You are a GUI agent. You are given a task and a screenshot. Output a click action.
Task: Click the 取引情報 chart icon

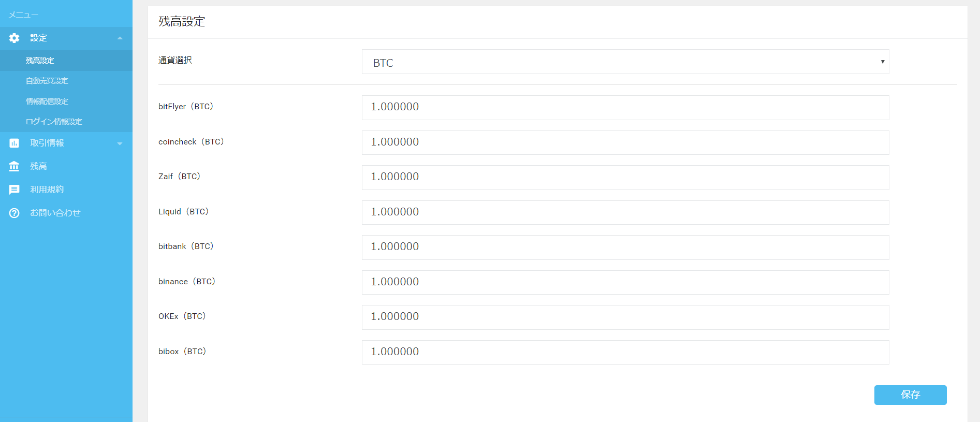(x=14, y=143)
